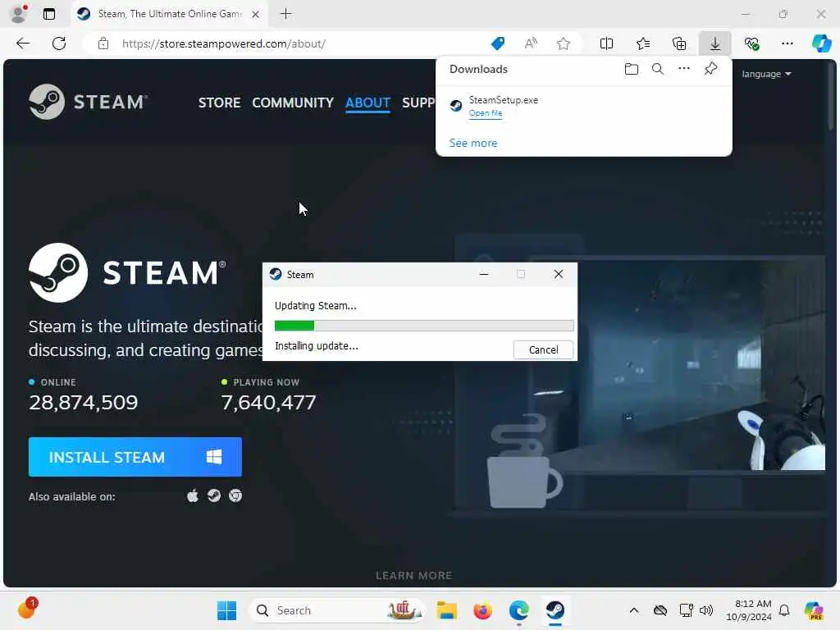
Task: Open downloads folder icon in Downloads panel
Action: click(x=631, y=69)
